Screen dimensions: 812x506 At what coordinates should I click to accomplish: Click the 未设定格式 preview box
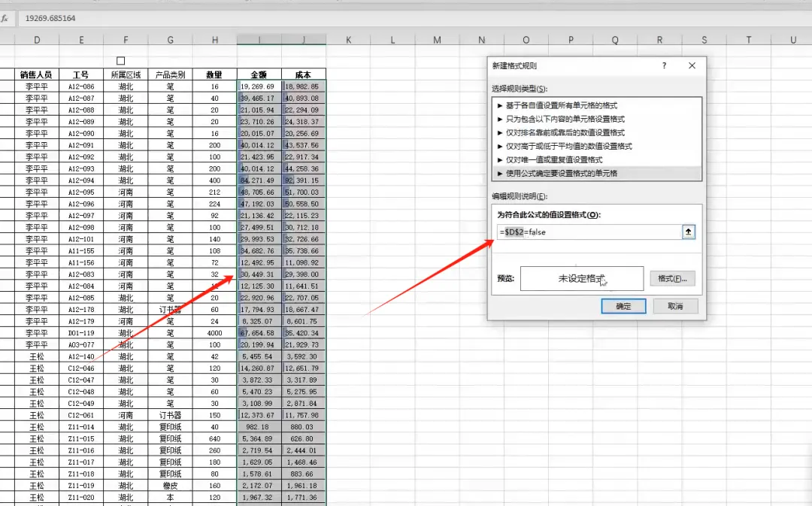(x=581, y=279)
